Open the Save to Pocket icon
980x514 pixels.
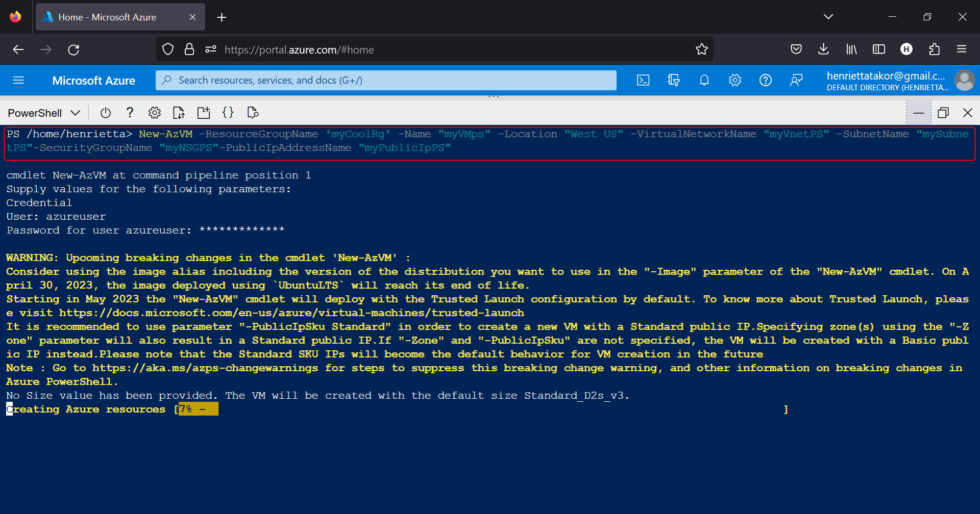click(x=796, y=49)
